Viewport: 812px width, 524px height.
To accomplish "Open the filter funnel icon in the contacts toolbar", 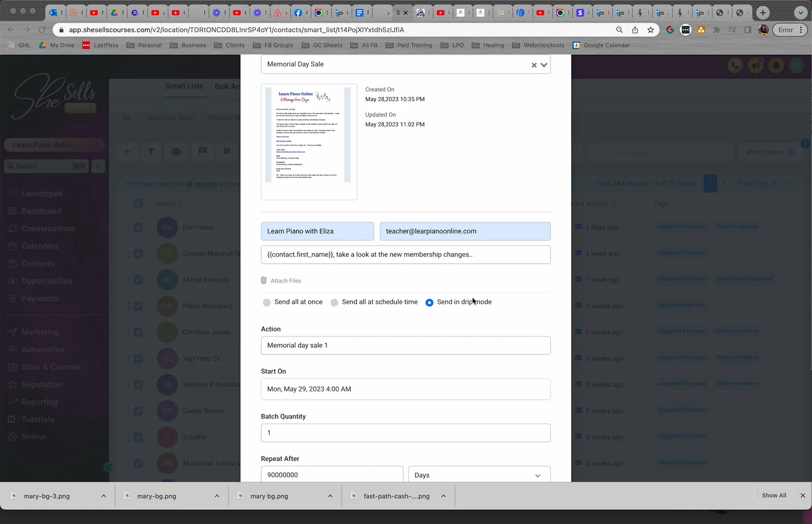I will pos(151,152).
